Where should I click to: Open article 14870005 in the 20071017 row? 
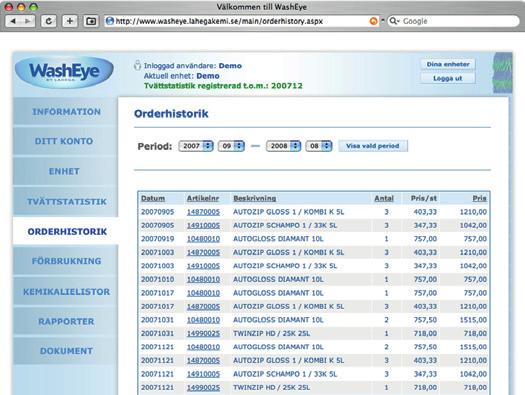coord(203,306)
